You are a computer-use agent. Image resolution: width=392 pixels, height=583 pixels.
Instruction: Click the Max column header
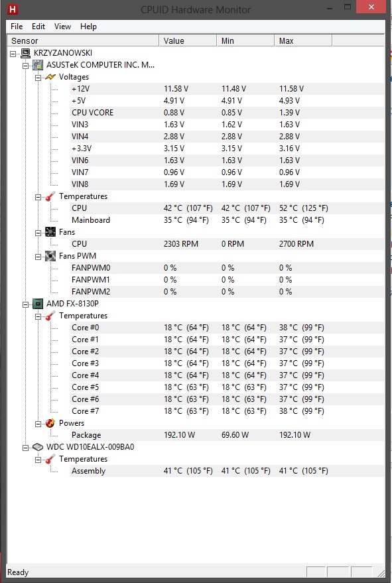coord(303,41)
